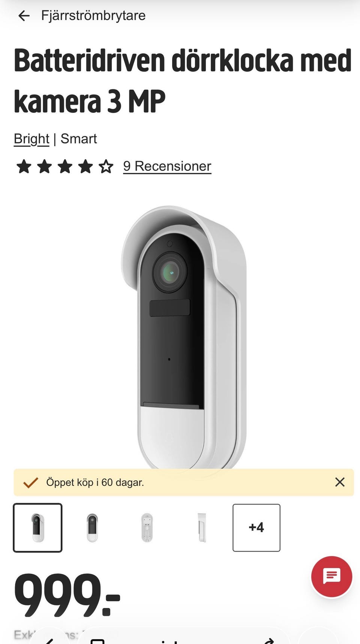Select the side-profile doorbell thumbnail
This screenshot has width=360, height=644.
(x=202, y=528)
